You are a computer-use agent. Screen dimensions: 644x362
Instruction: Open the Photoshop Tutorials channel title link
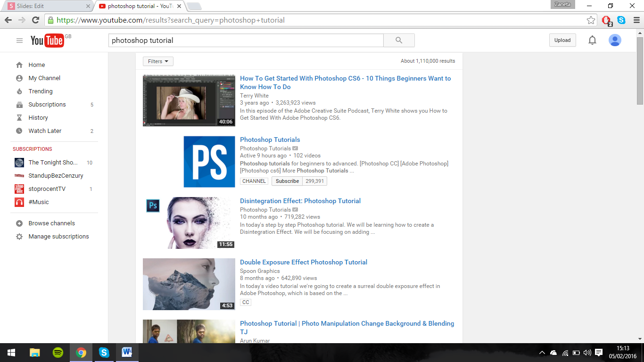click(270, 140)
